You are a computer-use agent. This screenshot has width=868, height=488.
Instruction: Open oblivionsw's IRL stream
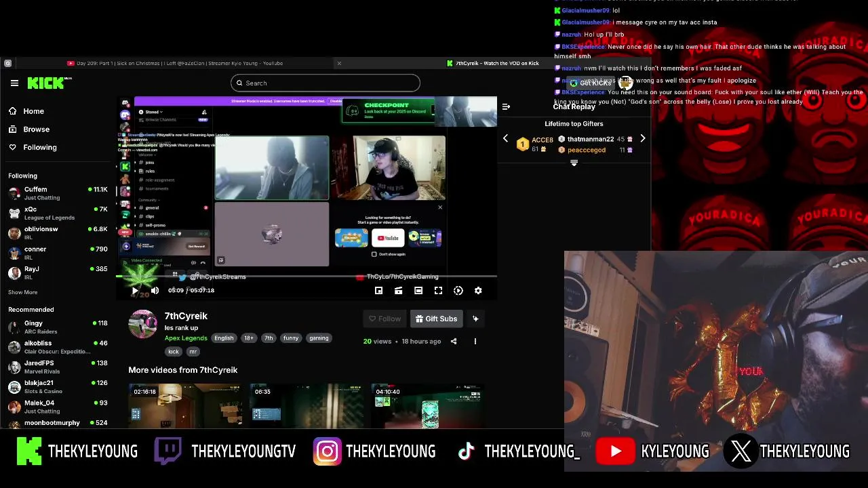coord(58,233)
